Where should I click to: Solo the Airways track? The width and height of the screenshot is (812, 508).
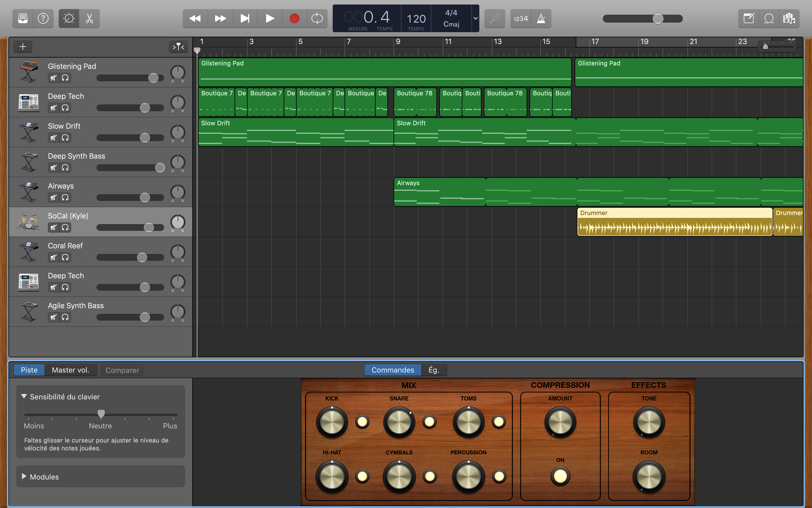pos(65,198)
